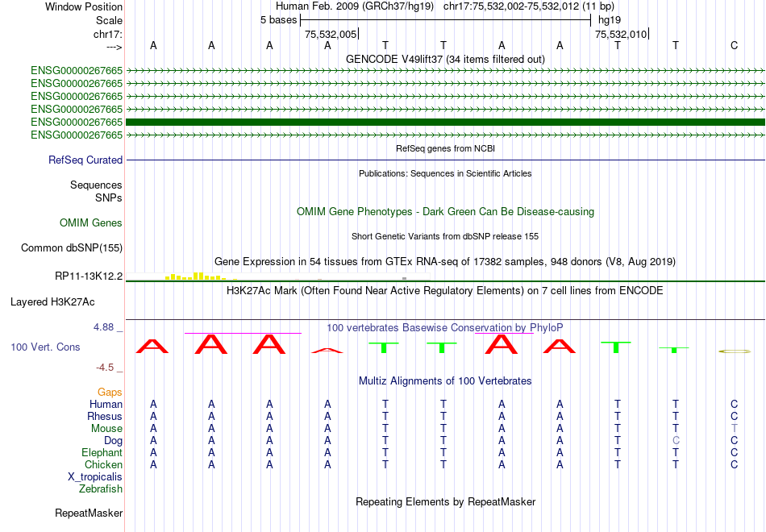Click the chr17:75,532,002-75,532,012 (11 bp) position text
This screenshot has width=766, height=532.
click(x=529, y=6)
